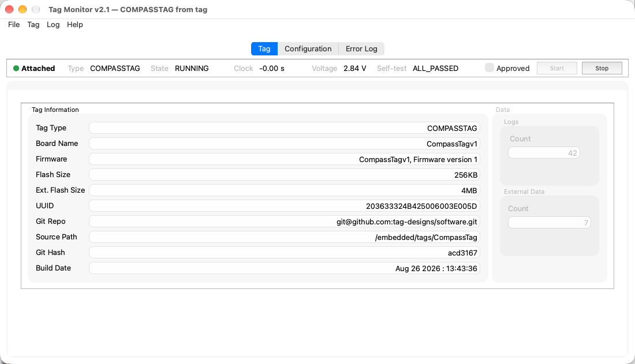The image size is (635, 364).
Task: Click the Voltage value 2.84 V
Action: [355, 69]
